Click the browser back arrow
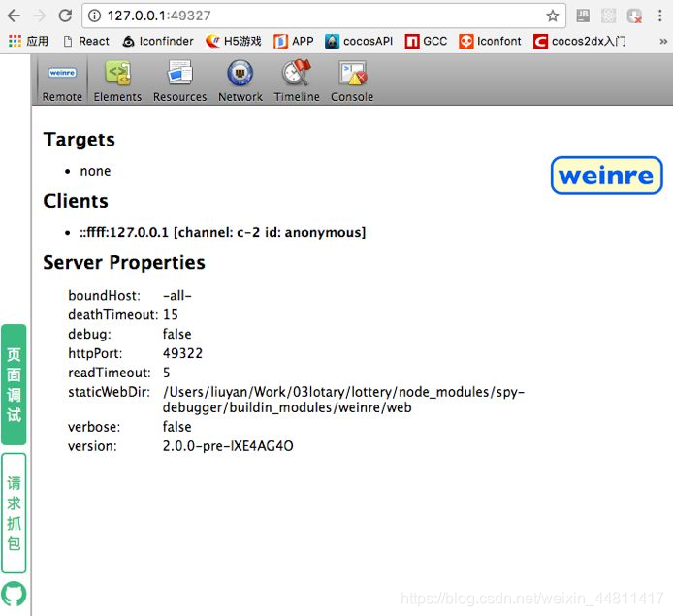The height and width of the screenshot is (616, 673). (15, 16)
